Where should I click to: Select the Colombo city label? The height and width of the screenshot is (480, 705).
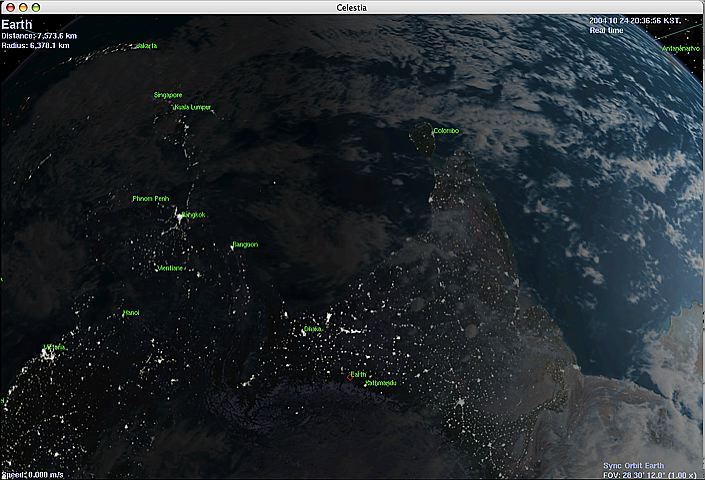click(446, 131)
